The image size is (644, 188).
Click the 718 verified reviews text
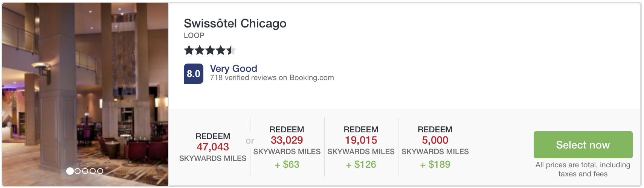[272, 78]
